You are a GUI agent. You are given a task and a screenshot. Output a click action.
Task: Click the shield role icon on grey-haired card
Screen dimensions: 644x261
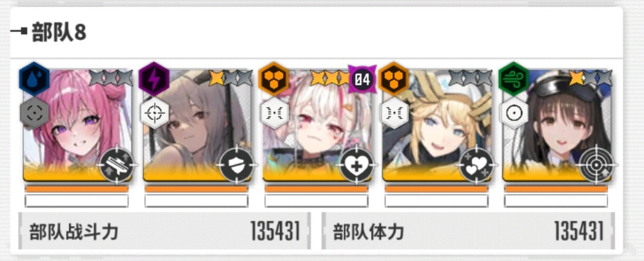pos(237,165)
